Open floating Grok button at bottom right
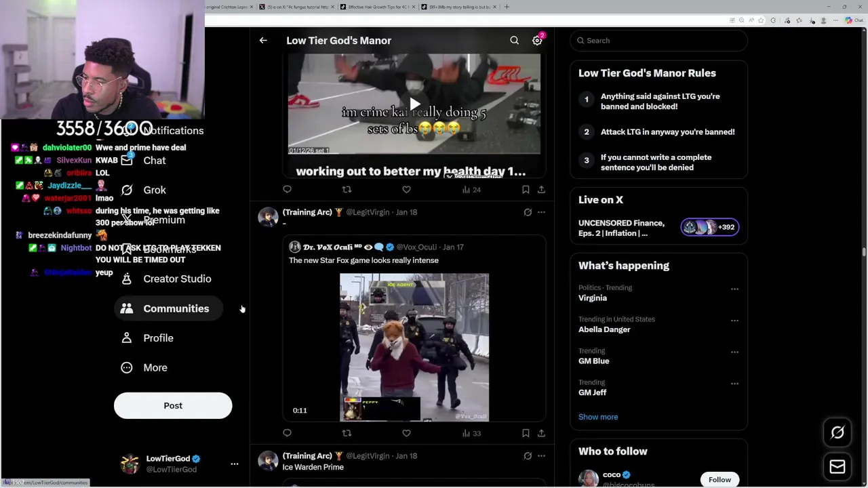The image size is (868, 488). (837, 432)
